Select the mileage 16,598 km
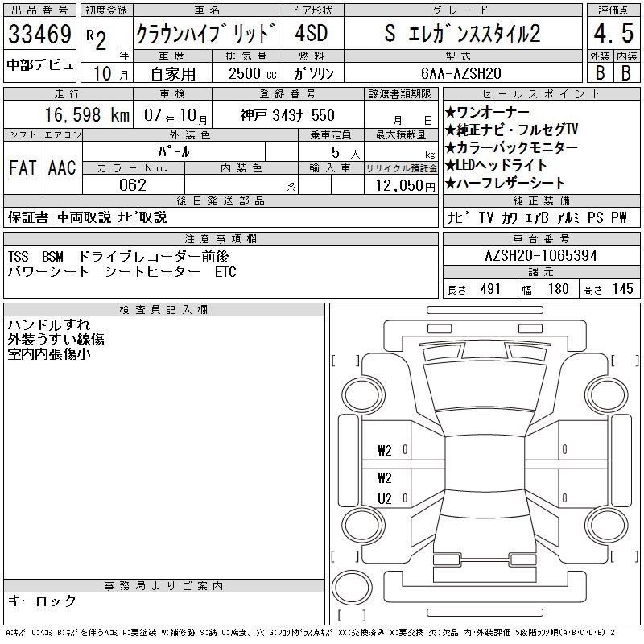The image size is (644, 644). point(87,114)
